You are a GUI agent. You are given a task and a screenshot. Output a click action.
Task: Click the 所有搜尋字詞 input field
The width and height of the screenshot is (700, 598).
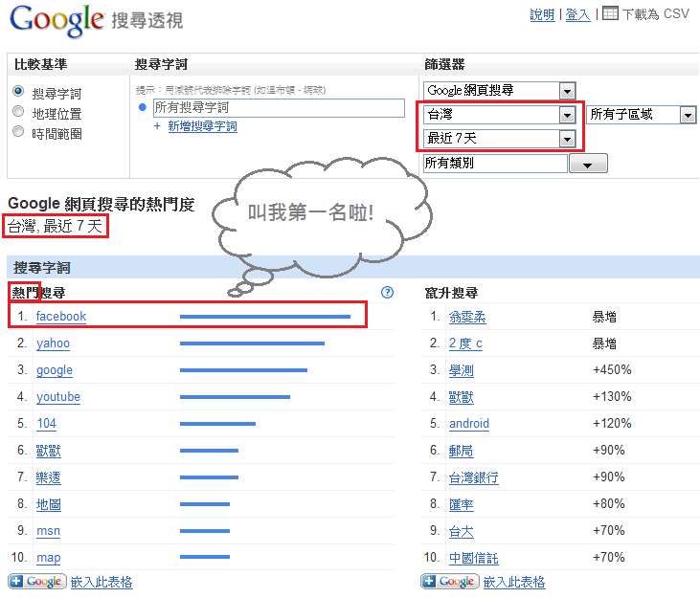(278, 107)
